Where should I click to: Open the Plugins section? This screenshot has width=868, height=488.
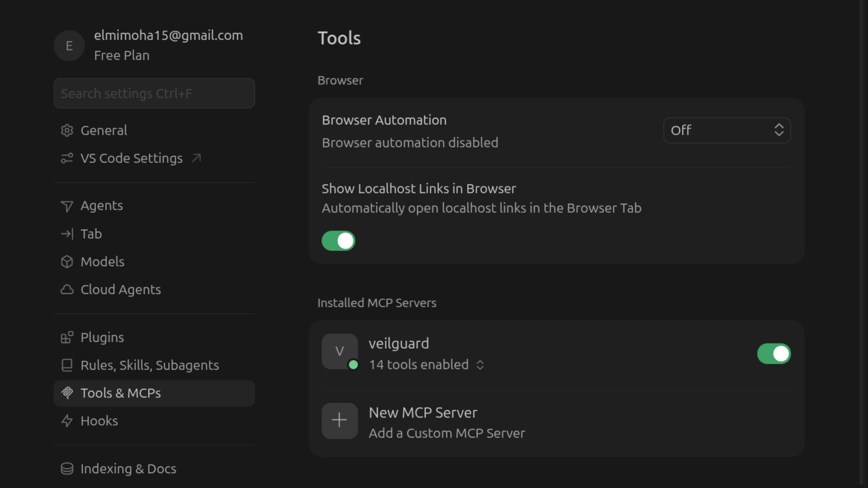tap(154, 337)
